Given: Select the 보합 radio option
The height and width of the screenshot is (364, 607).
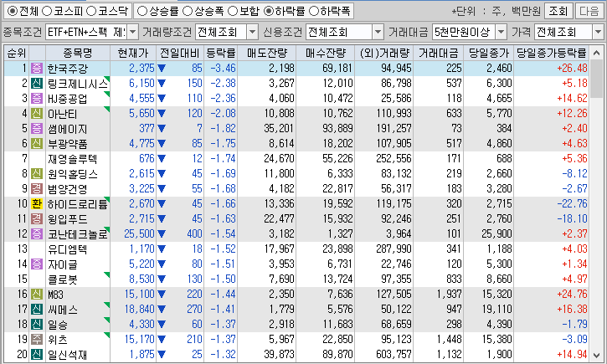Looking at the screenshot, I should point(233,11).
